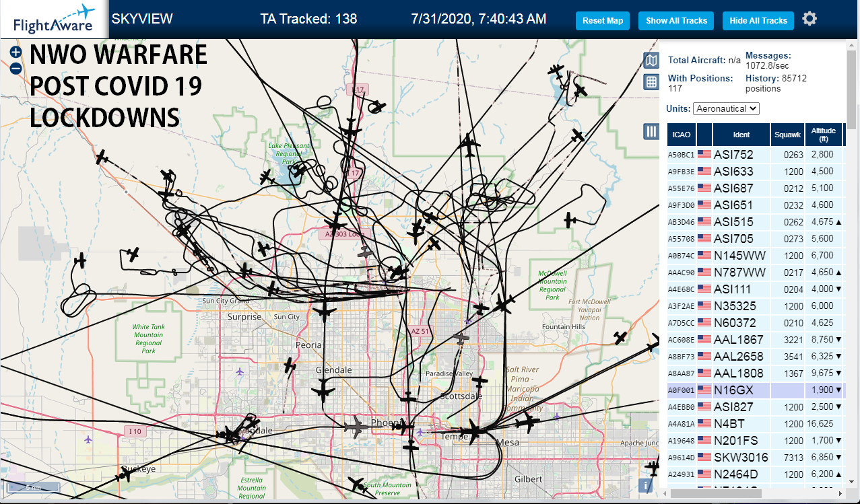Click the purple airport marker near Apache Junction
The width and height of the screenshot is (860, 504).
[556, 417]
